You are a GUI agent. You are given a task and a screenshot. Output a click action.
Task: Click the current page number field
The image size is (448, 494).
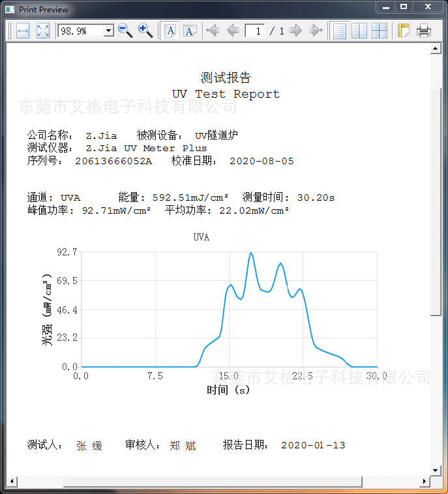(255, 31)
